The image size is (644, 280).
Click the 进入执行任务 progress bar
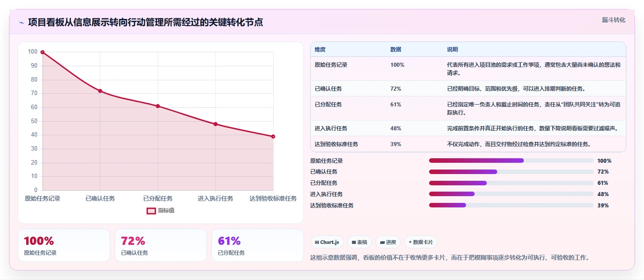(x=511, y=194)
